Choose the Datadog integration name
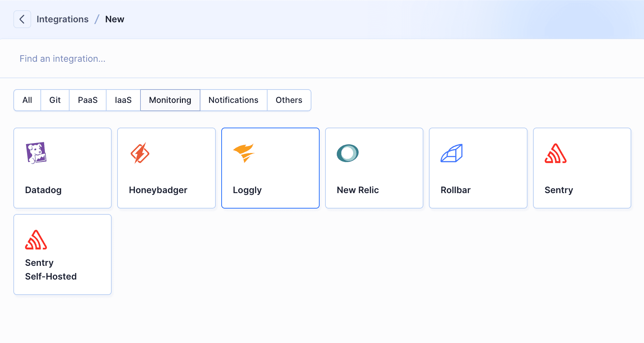This screenshot has height=343, width=644. pyautogui.click(x=44, y=190)
